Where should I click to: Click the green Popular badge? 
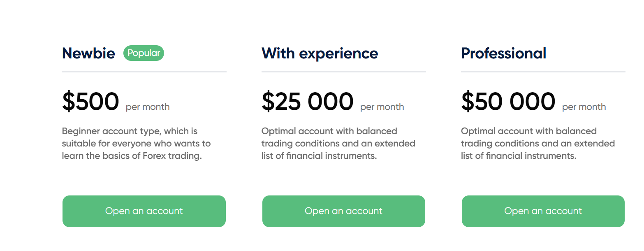pyautogui.click(x=144, y=53)
